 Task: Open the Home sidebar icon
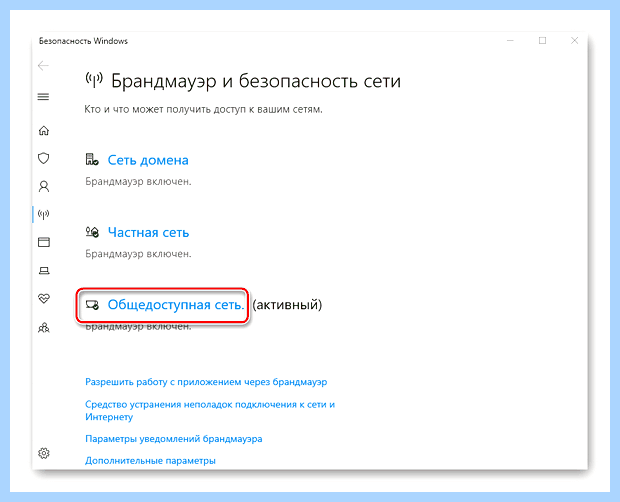tap(43, 130)
